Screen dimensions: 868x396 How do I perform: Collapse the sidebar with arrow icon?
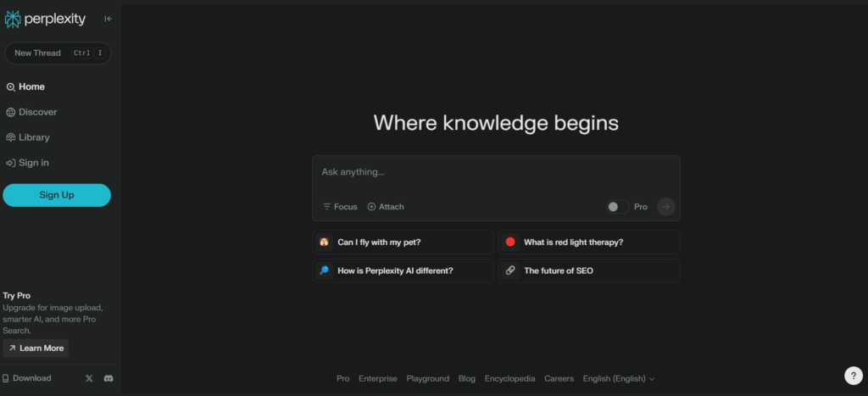(x=108, y=19)
